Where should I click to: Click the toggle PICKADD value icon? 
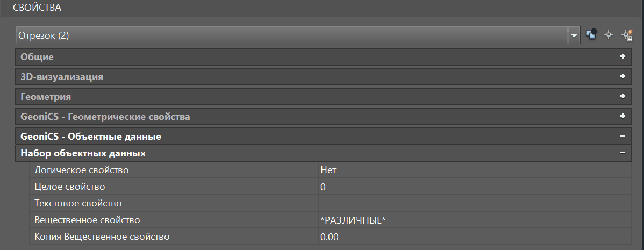coord(591,35)
